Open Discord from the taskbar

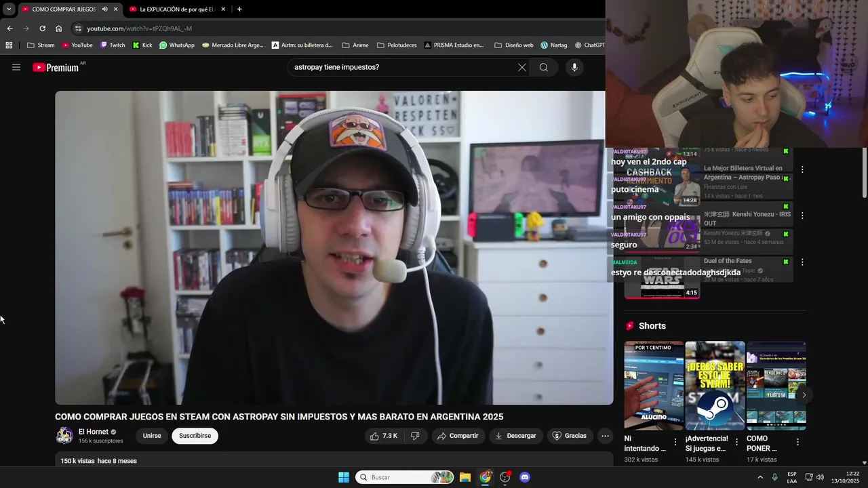pos(524,477)
